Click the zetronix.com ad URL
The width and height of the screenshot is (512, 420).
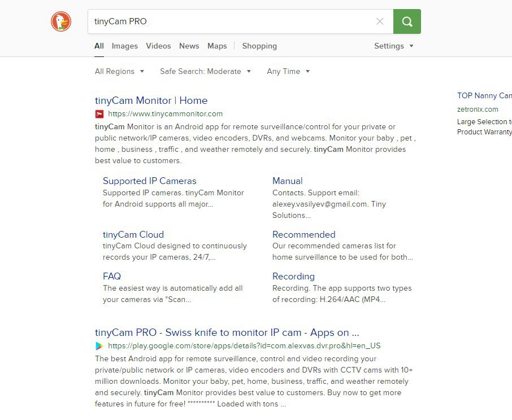[x=478, y=110]
